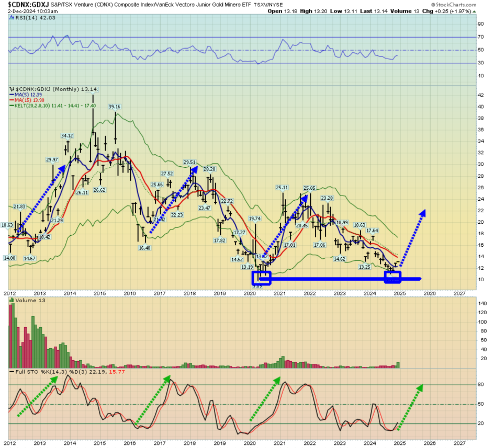The width and height of the screenshot is (495, 448).
Task: Click 2026 on the stochastic panel's year axis
Action: click(x=430, y=443)
